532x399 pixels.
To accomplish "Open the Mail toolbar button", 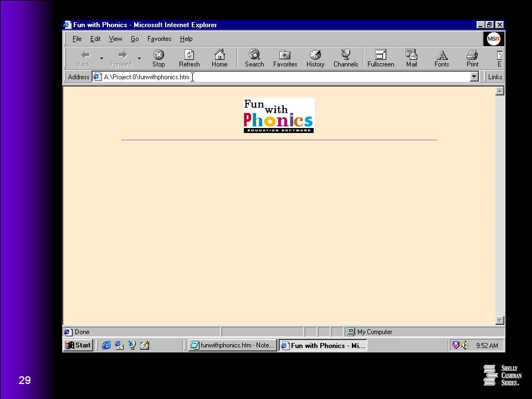I will coord(412,59).
